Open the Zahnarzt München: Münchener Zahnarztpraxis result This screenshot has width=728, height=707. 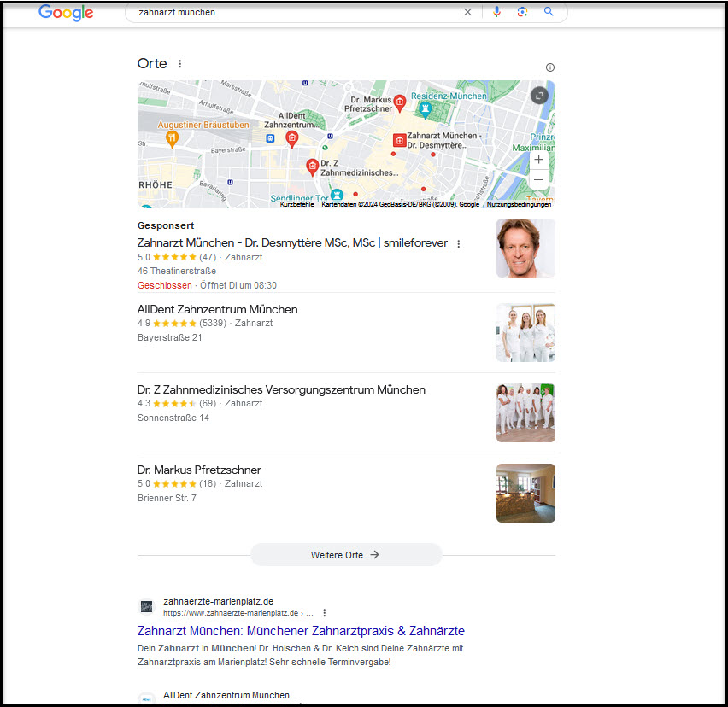(301, 631)
